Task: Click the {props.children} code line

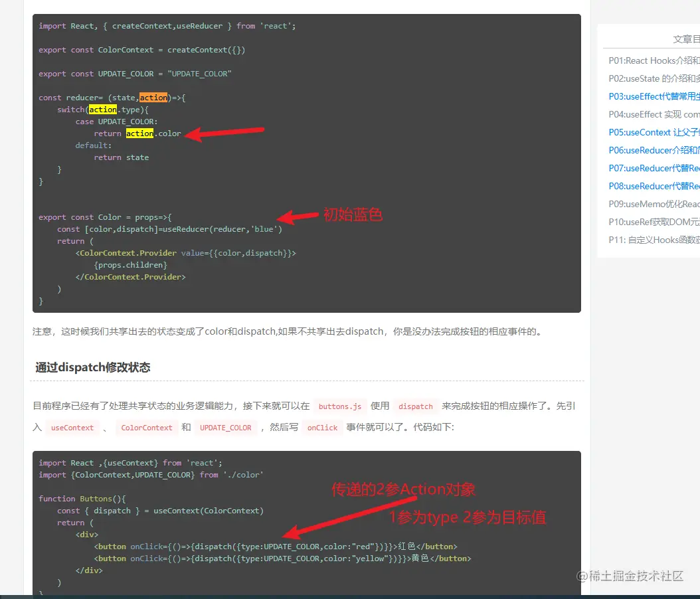Action: (130, 265)
